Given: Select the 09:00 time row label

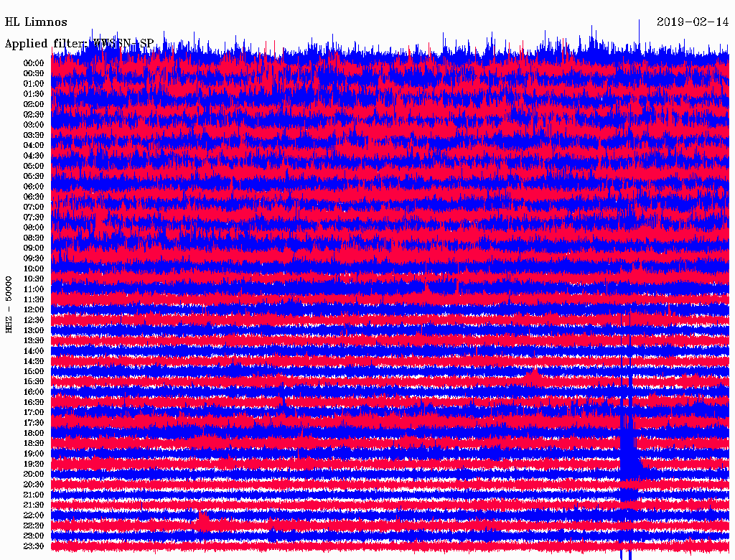Looking at the screenshot, I should [34, 248].
